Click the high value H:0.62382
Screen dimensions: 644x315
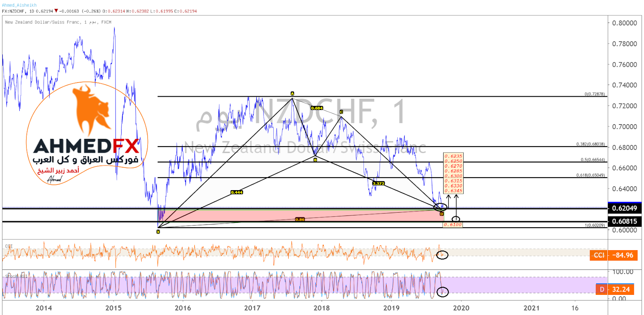click(138, 11)
